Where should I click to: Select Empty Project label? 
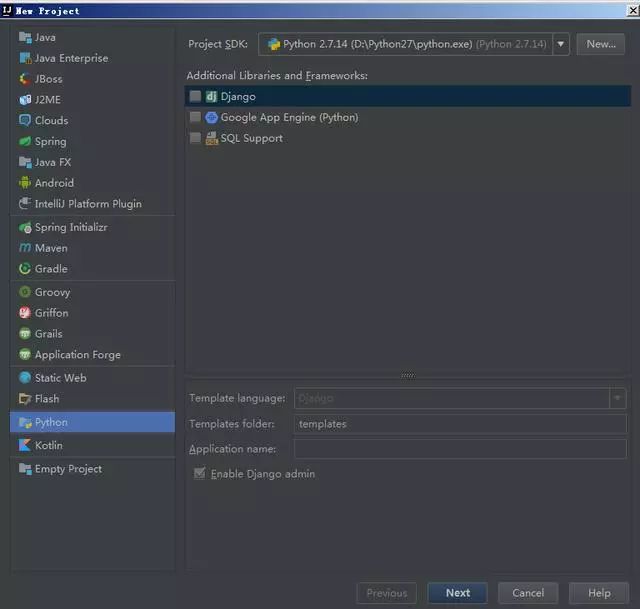point(68,469)
